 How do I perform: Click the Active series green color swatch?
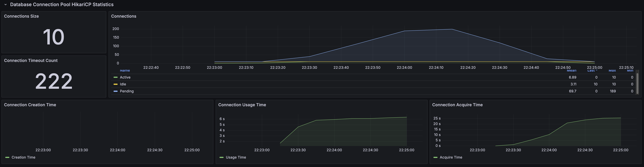coord(115,77)
